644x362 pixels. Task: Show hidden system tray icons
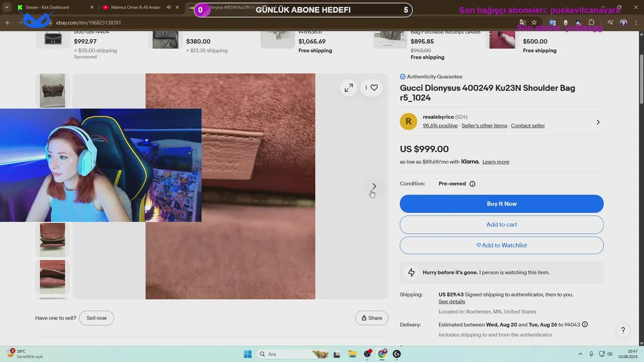pos(580,354)
